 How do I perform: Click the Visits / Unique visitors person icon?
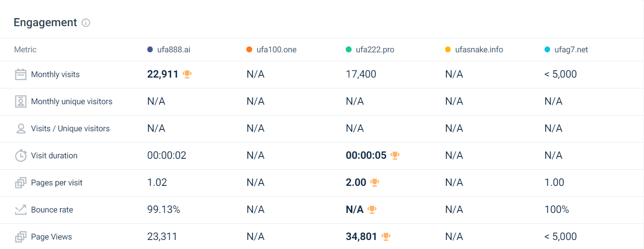coord(21,129)
